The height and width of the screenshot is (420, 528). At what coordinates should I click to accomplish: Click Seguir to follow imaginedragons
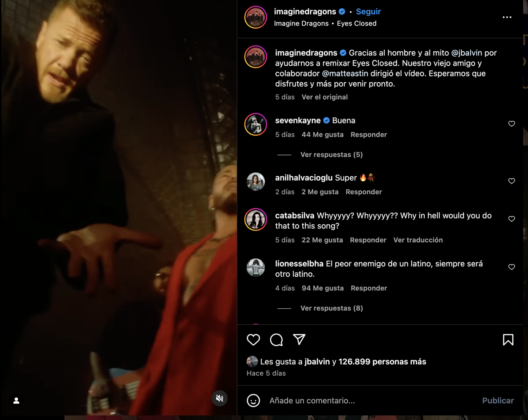tap(368, 12)
